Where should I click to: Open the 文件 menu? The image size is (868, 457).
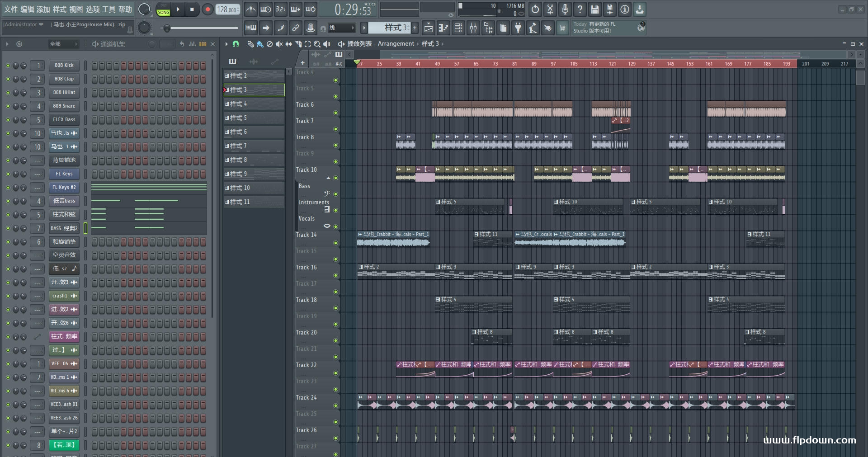pos(11,9)
